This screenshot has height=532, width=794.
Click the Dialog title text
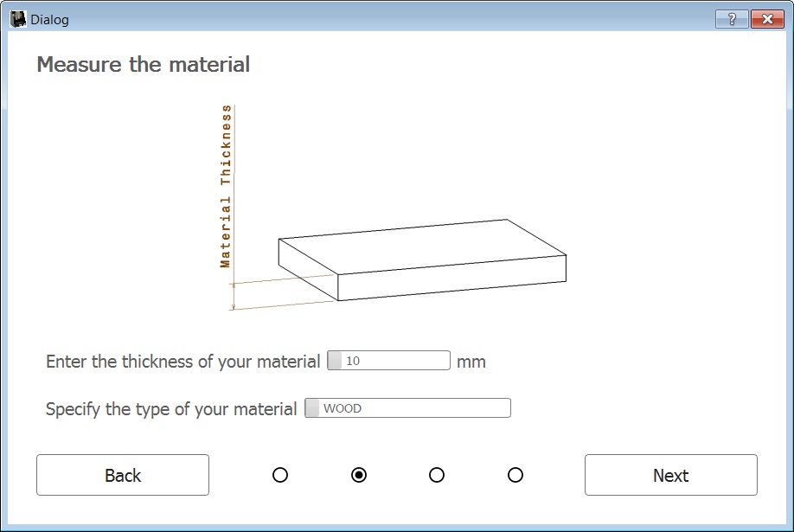(x=49, y=20)
